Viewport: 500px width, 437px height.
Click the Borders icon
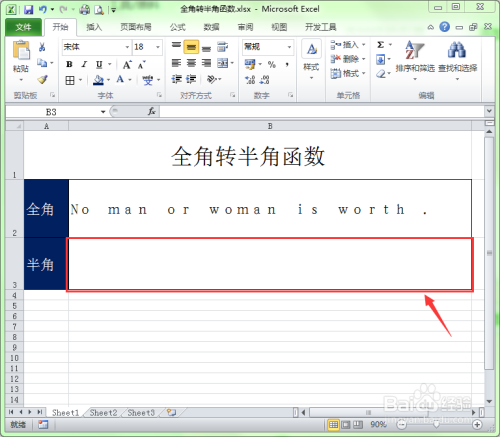tap(70, 80)
